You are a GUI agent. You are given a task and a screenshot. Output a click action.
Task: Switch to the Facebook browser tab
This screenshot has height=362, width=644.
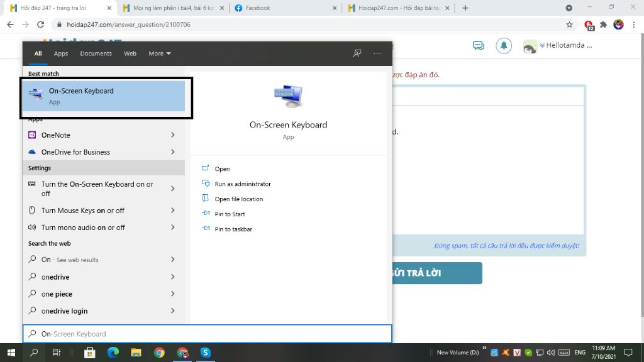click(x=286, y=8)
